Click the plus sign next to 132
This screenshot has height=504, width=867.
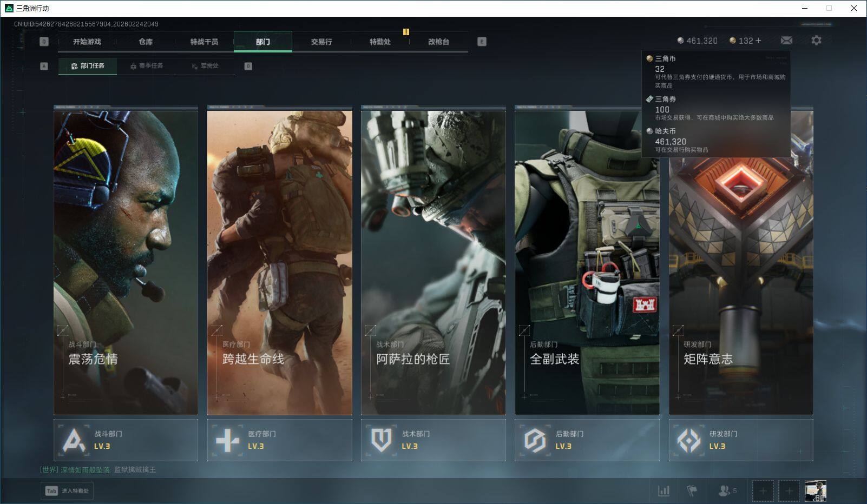pos(758,41)
